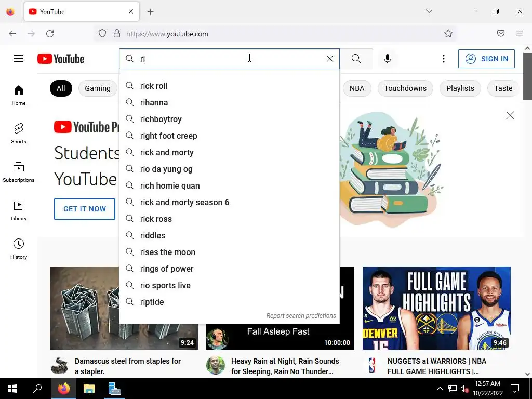
Task: Select the Taste filter chip
Action: (x=503, y=88)
